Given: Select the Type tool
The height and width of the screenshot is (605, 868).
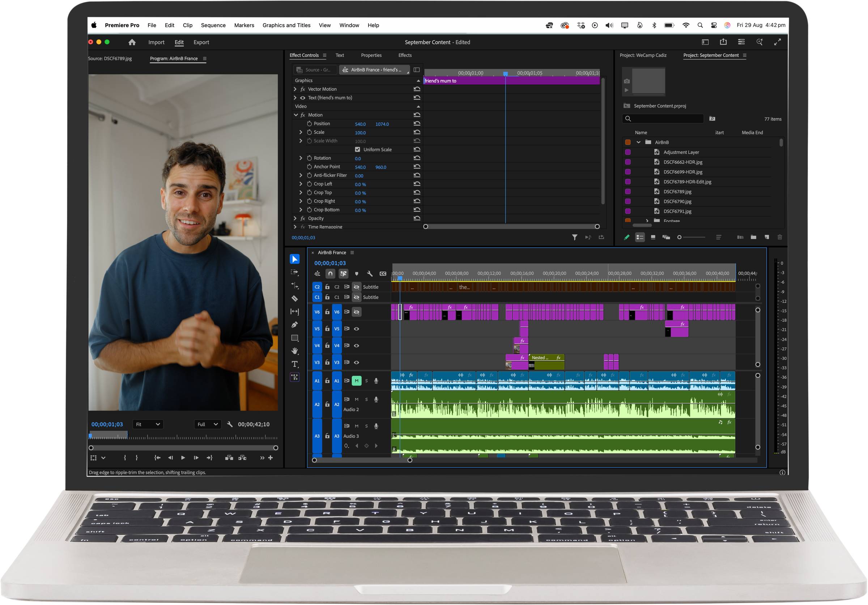Looking at the screenshot, I should click(x=294, y=364).
